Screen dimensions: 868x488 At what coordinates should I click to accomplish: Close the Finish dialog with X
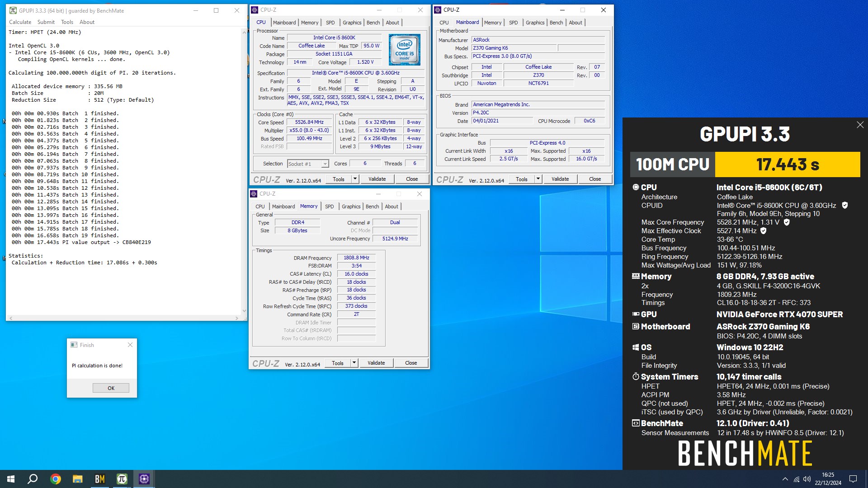130,345
